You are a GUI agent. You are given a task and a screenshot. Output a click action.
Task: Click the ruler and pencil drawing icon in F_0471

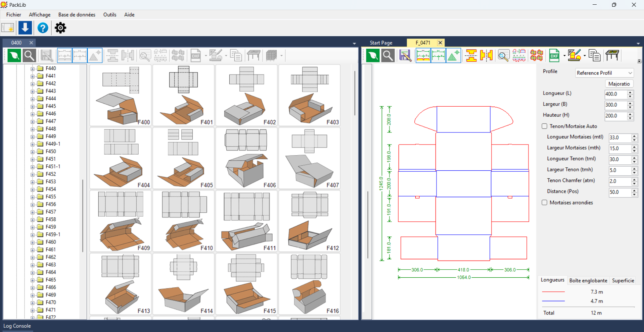coord(574,56)
